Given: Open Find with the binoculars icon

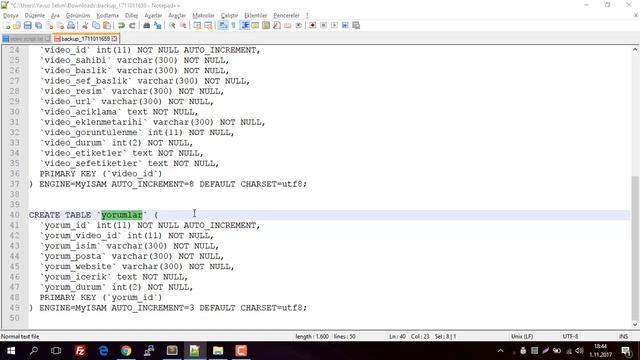Looking at the screenshot, I should pos(147,25).
